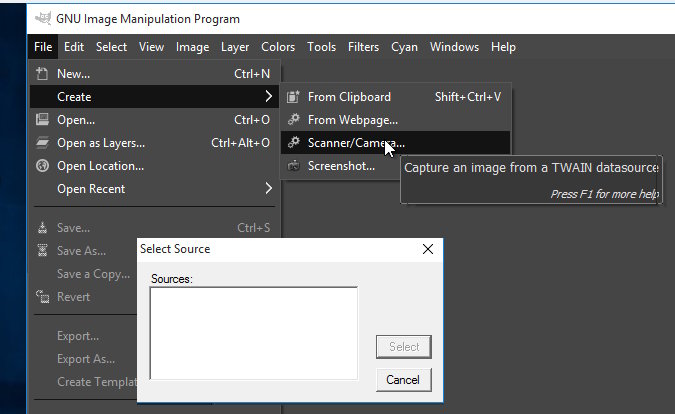Choose Open... menu entry

point(155,120)
